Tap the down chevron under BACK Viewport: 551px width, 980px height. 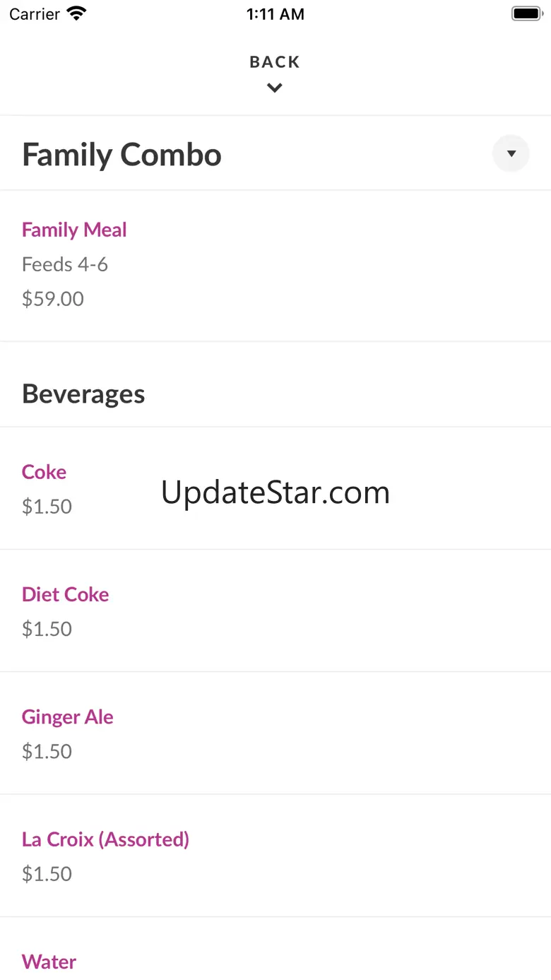[275, 88]
